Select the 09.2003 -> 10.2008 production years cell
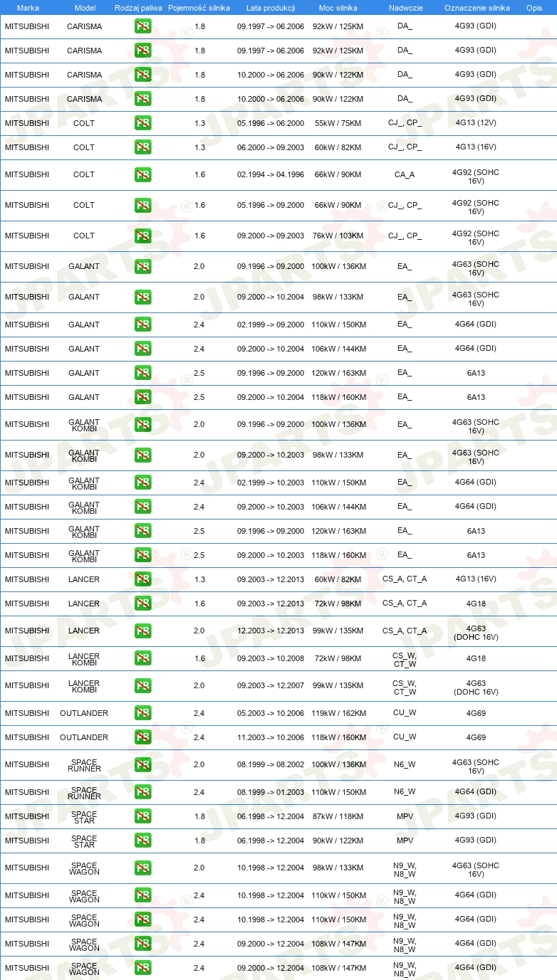The image size is (557, 980). [271, 658]
